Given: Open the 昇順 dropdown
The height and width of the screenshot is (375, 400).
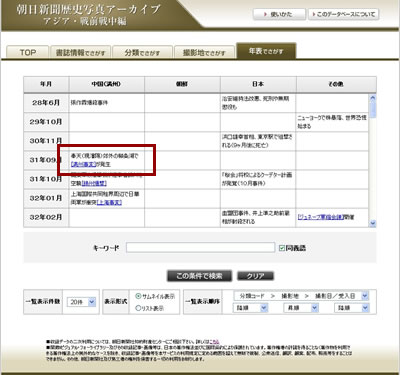Looking at the screenshot, I should click(301, 308).
